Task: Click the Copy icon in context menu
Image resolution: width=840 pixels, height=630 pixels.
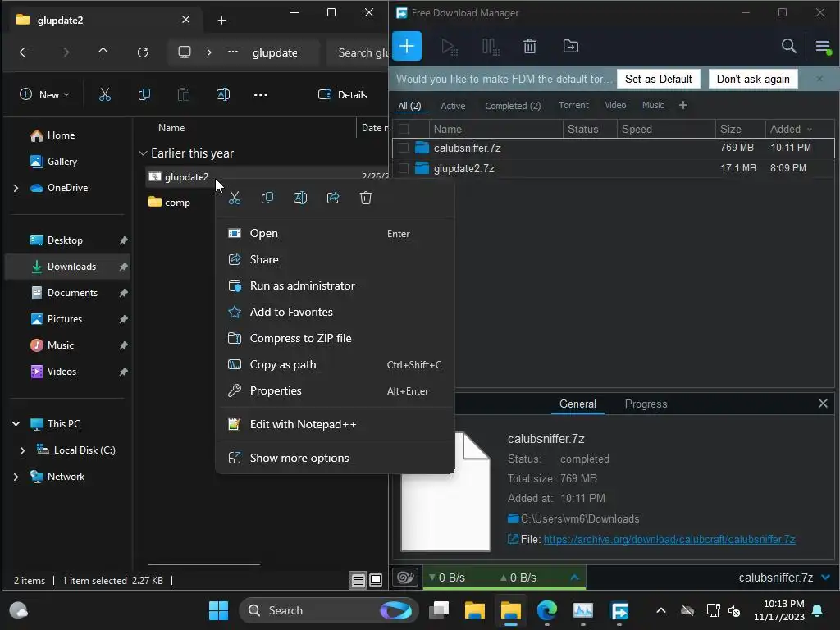Action: pos(267,199)
